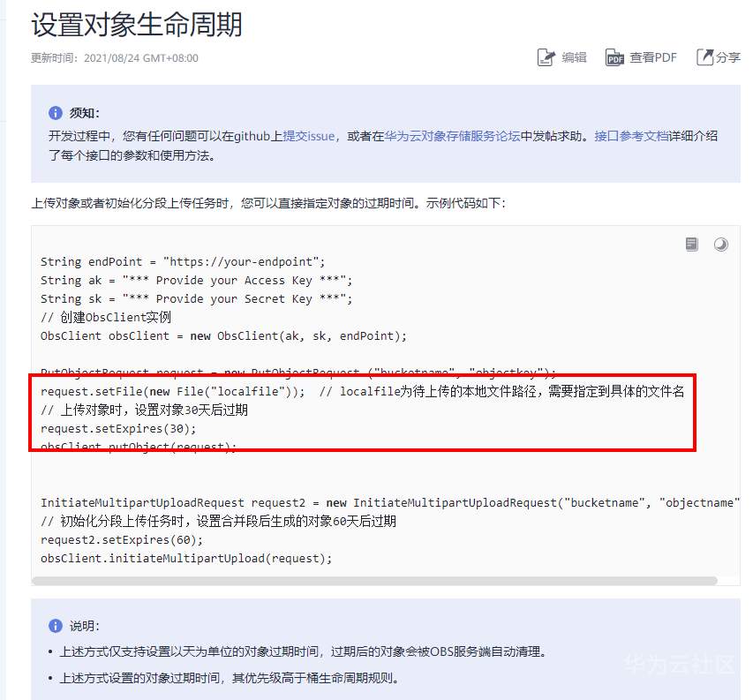Click the edit (编辑) pencil icon

[546, 57]
